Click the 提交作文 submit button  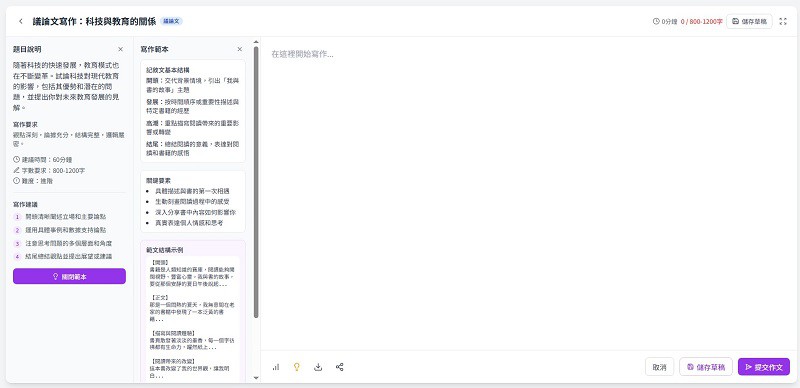764,367
